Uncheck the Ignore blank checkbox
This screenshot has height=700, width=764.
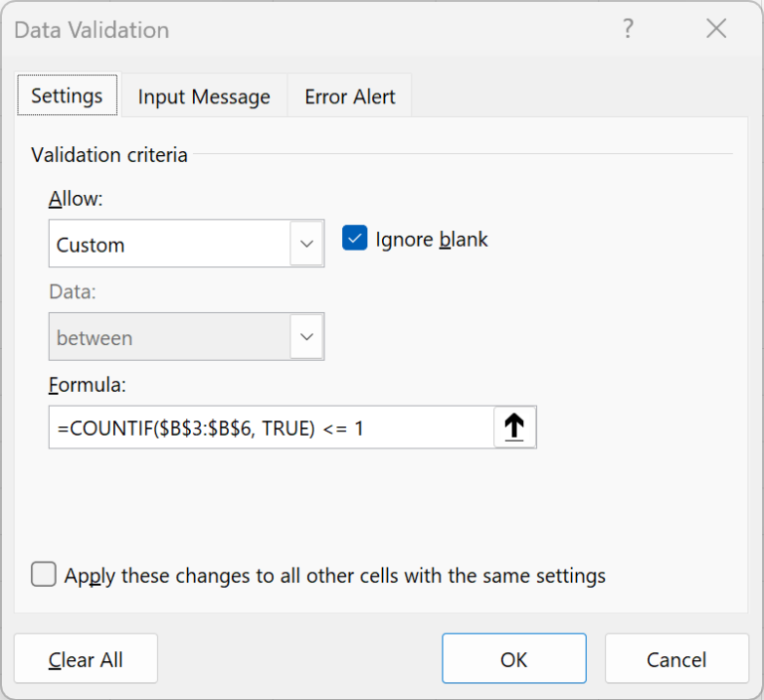pyautogui.click(x=355, y=239)
